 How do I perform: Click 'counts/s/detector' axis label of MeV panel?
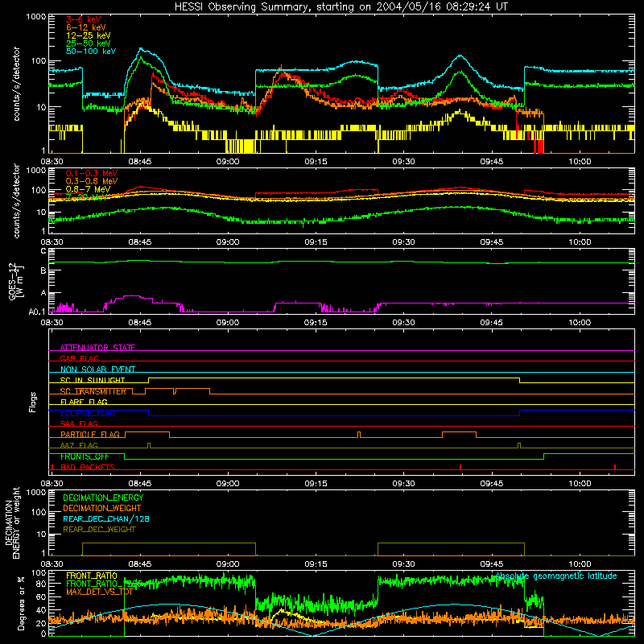pyautogui.click(x=17, y=200)
